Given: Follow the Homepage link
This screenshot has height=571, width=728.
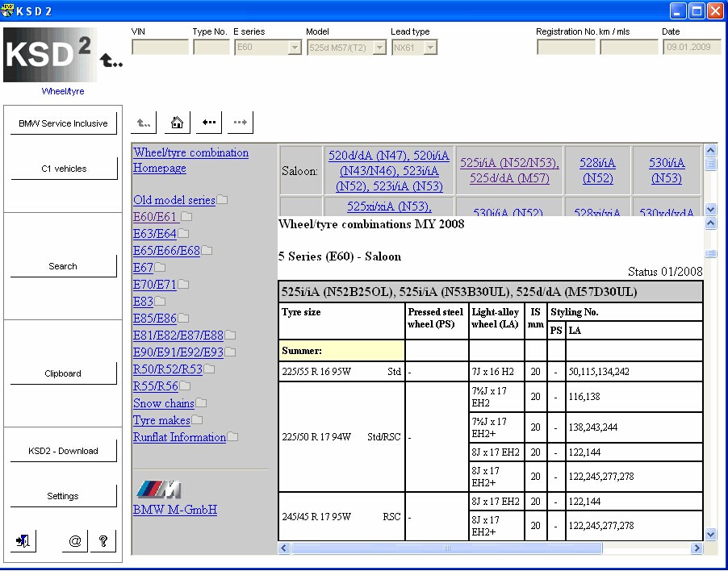Looking at the screenshot, I should (160, 168).
